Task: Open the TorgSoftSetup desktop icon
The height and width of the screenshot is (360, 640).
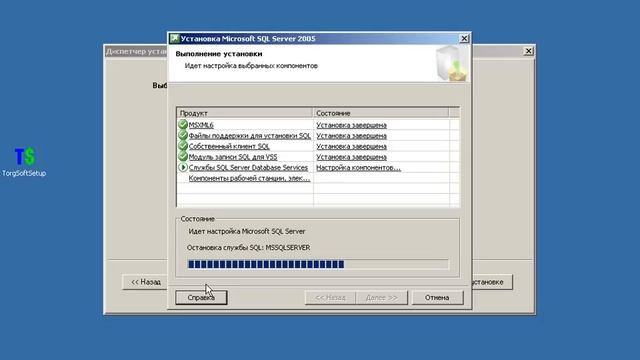Action: pos(24,162)
